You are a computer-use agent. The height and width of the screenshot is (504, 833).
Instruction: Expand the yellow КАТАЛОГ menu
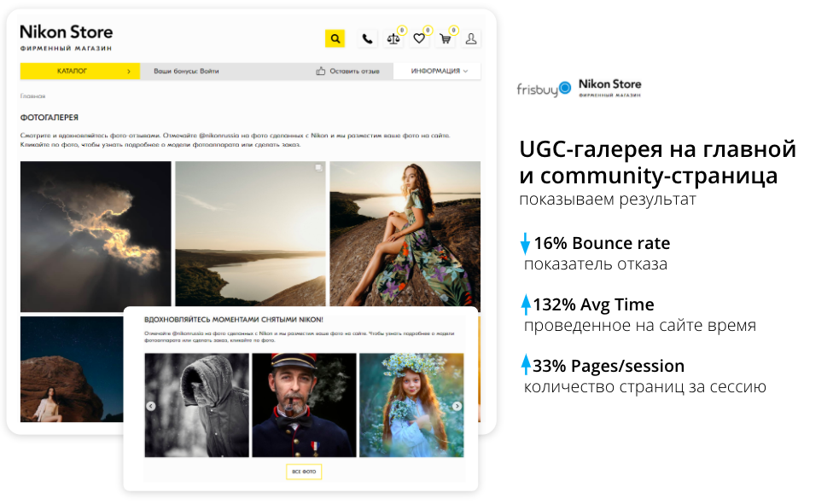pyautogui.click(x=79, y=72)
